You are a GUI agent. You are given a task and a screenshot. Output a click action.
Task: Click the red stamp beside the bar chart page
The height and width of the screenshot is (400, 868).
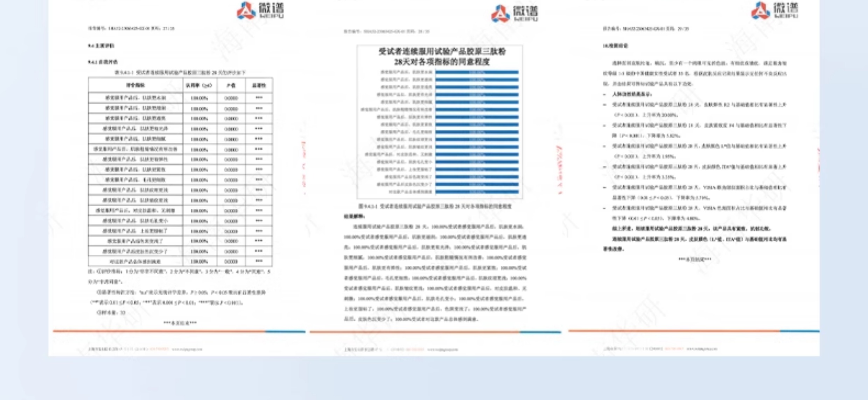pos(559,170)
